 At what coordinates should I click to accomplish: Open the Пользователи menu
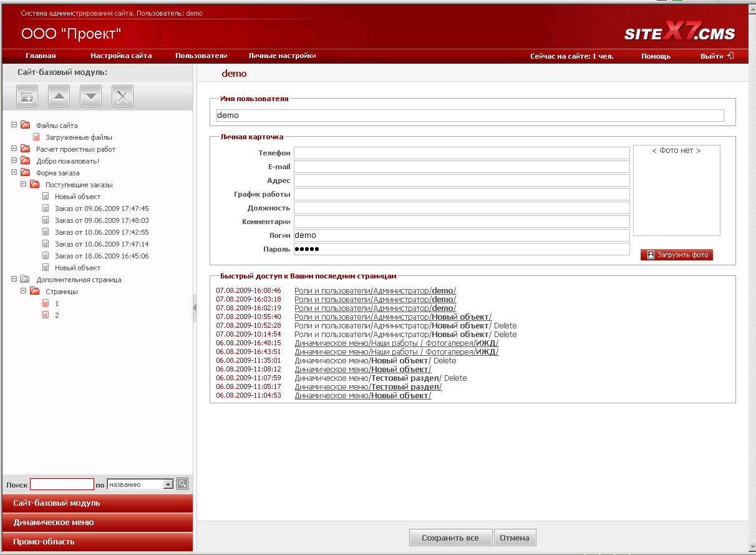pos(201,56)
